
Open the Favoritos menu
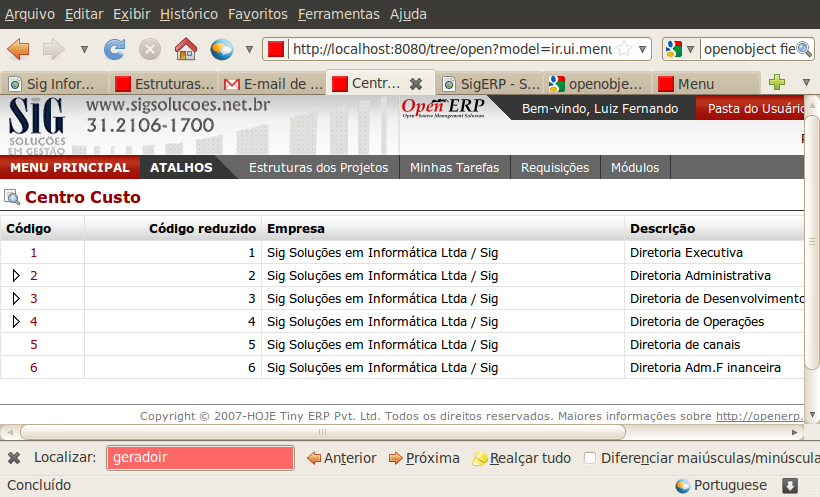pyautogui.click(x=258, y=14)
